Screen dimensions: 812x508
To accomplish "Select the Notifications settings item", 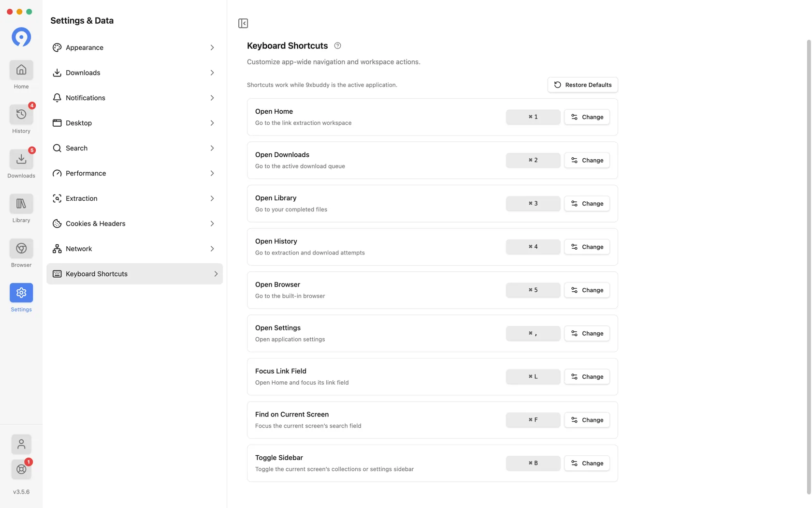I will [x=134, y=98].
